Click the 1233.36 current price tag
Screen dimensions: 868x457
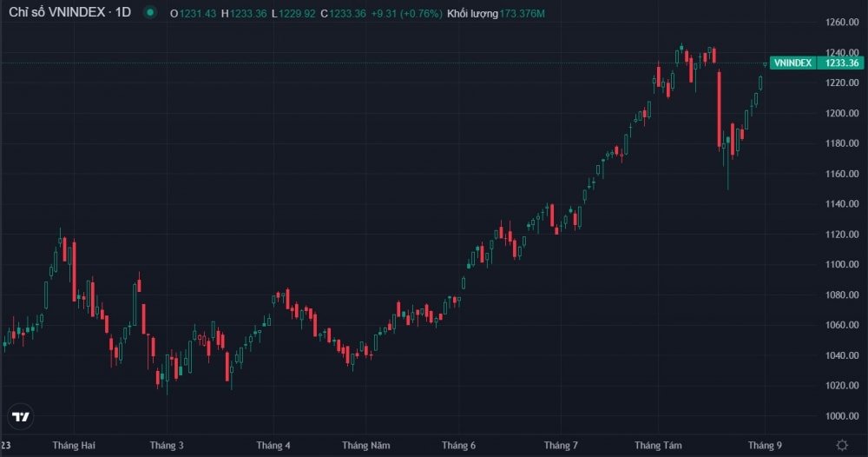[x=841, y=63]
